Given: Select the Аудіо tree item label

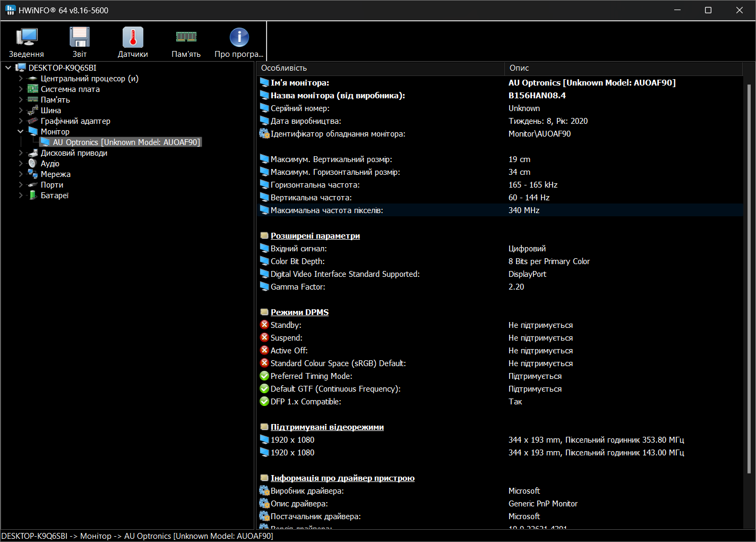Looking at the screenshot, I should (50, 164).
